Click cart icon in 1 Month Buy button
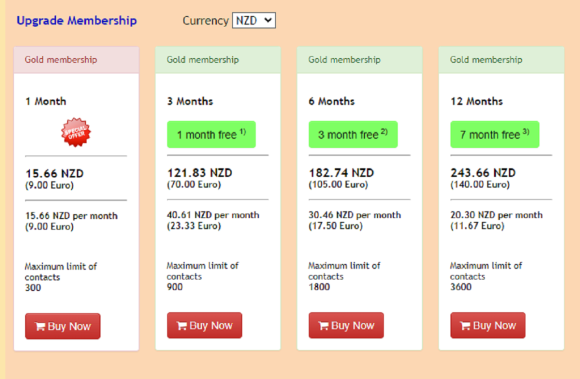The image size is (580, 379). pos(40,326)
